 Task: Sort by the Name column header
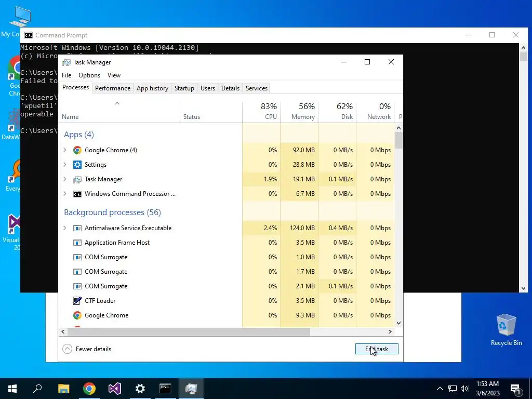tap(119, 112)
